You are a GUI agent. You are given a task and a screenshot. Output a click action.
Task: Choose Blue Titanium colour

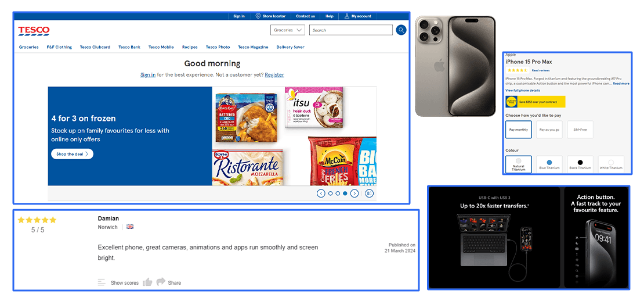click(549, 164)
